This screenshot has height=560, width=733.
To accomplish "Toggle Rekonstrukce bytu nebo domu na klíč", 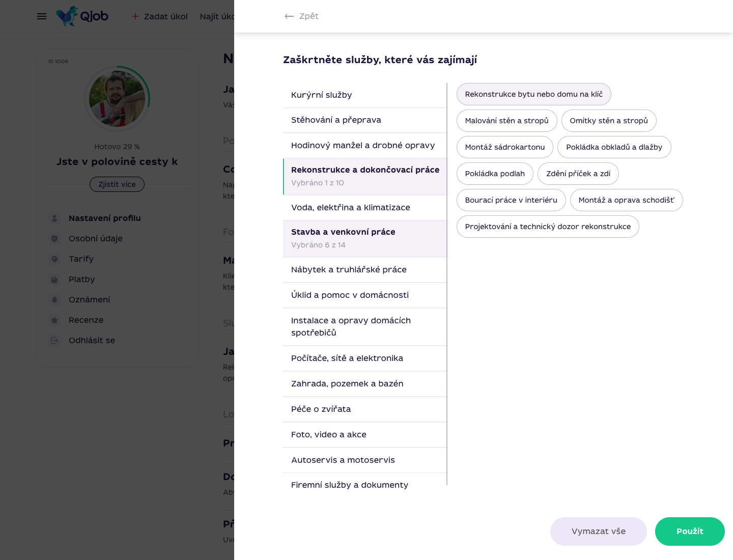I will pyautogui.click(x=534, y=94).
